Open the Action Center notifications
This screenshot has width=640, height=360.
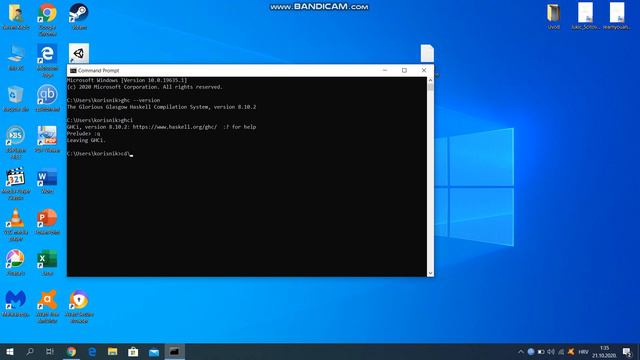click(x=627, y=351)
